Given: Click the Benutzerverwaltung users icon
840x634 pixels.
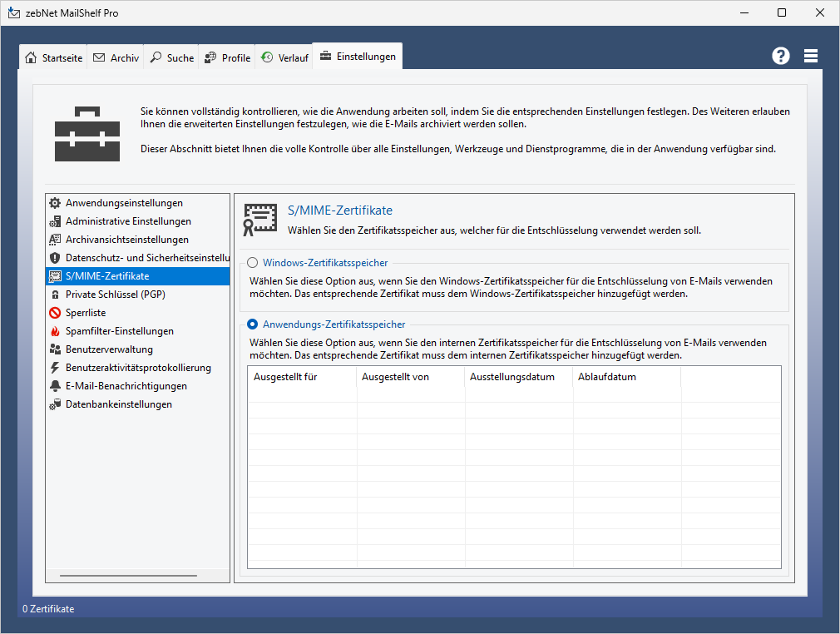Looking at the screenshot, I should coord(55,349).
